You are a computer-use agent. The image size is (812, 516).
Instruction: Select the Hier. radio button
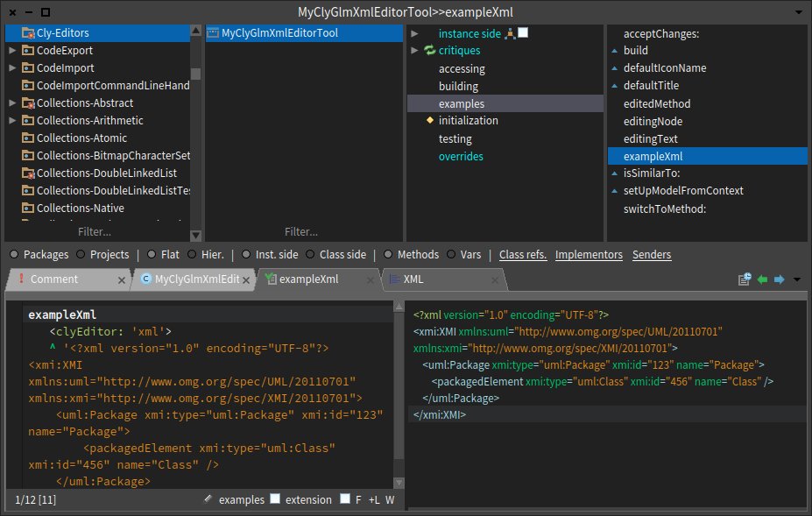coord(193,255)
